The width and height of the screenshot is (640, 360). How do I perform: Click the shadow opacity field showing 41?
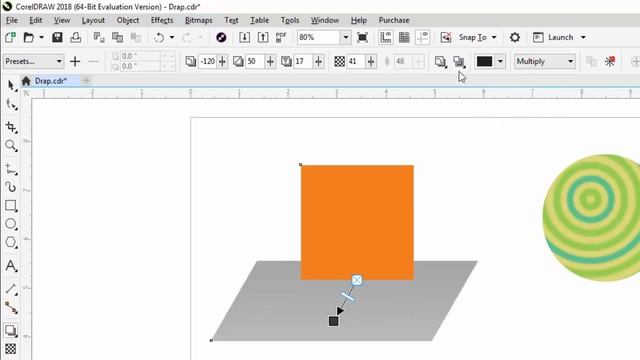click(x=356, y=61)
